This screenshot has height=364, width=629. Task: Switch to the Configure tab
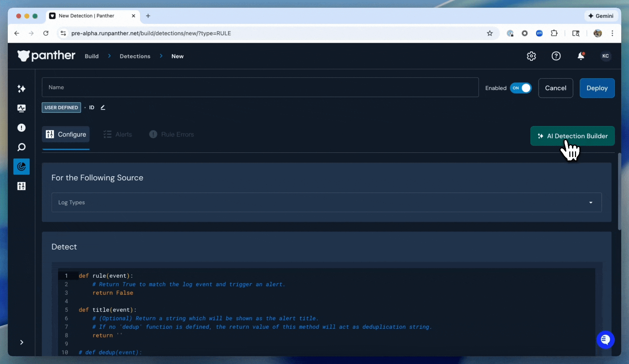click(x=66, y=134)
